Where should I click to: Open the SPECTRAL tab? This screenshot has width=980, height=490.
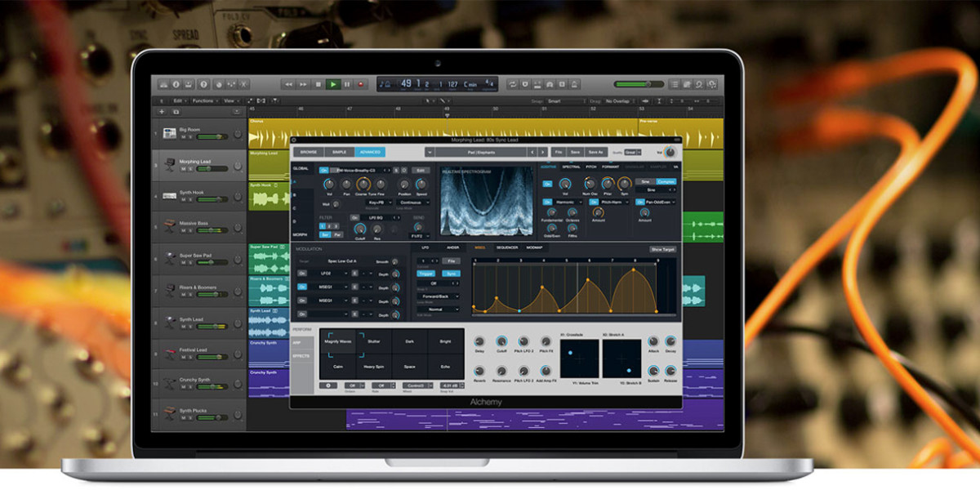[571, 166]
